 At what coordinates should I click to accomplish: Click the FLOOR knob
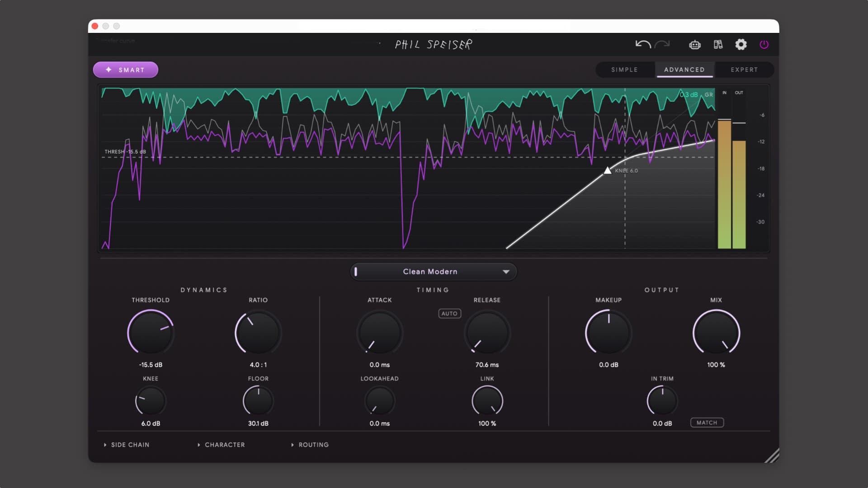[x=258, y=401]
